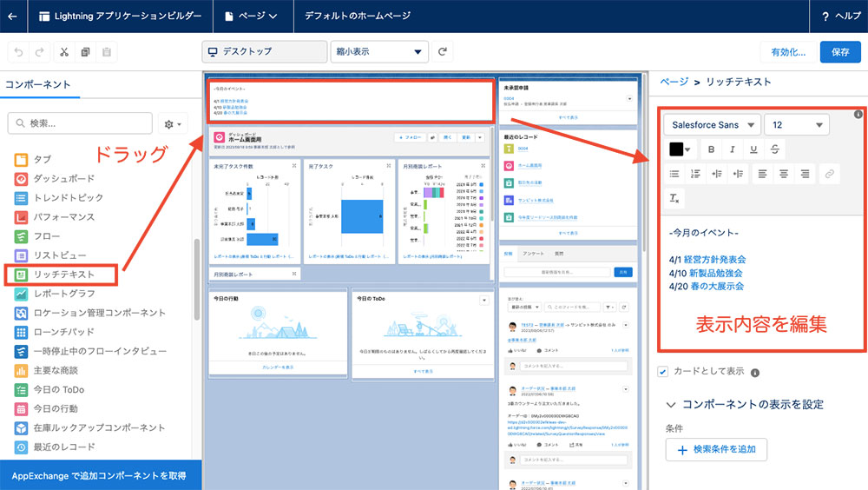Select the アンケート tab in feed

tap(533, 254)
